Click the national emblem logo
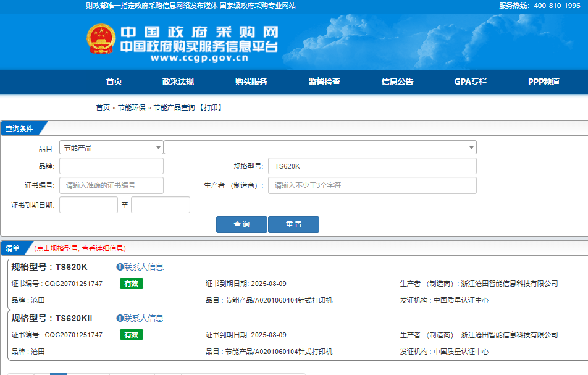 (101, 39)
